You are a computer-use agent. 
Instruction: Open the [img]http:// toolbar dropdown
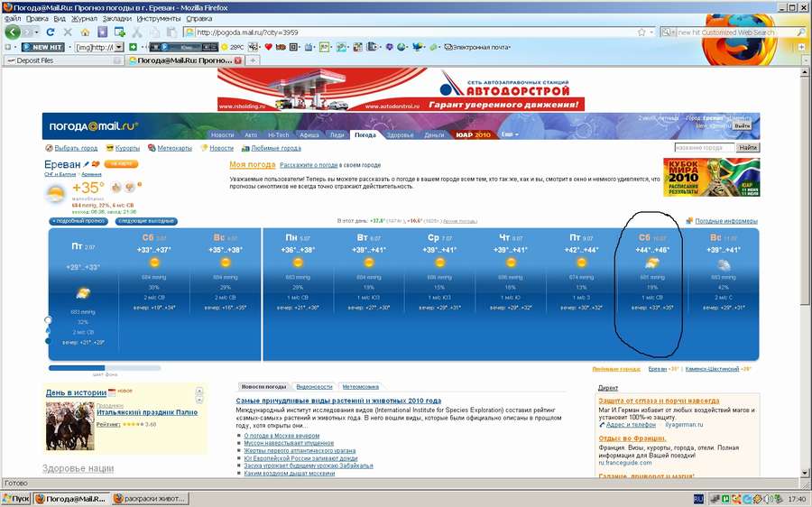coord(119,47)
